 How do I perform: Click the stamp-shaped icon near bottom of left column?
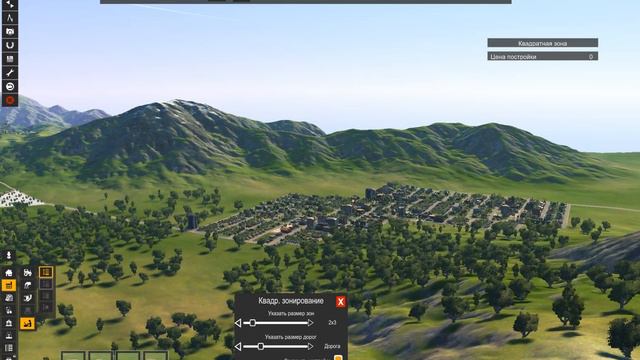click(9, 336)
